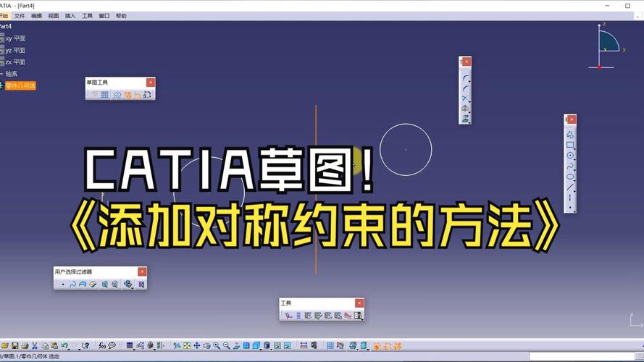This screenshot has width=644, height=362.
Task: Click the Undo arrow icon
Action: 64,345
